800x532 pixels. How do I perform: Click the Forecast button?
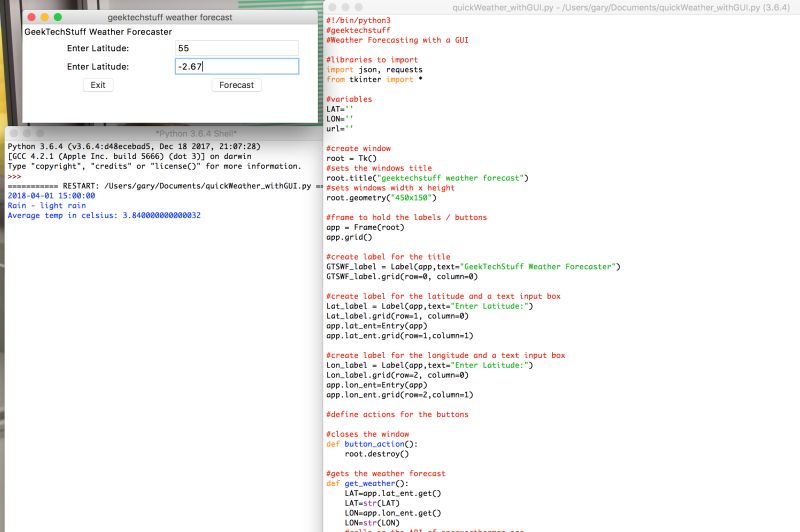pyautogui.click(x=236, y=85)
